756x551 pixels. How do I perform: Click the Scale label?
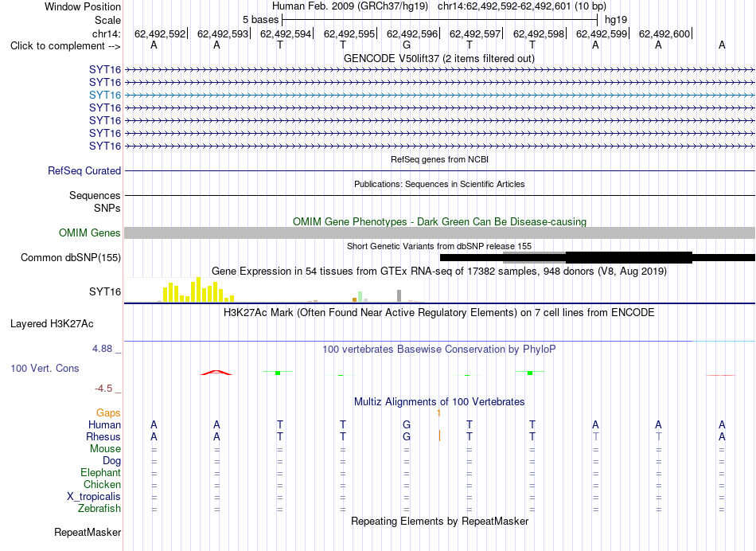pos(107,20)
